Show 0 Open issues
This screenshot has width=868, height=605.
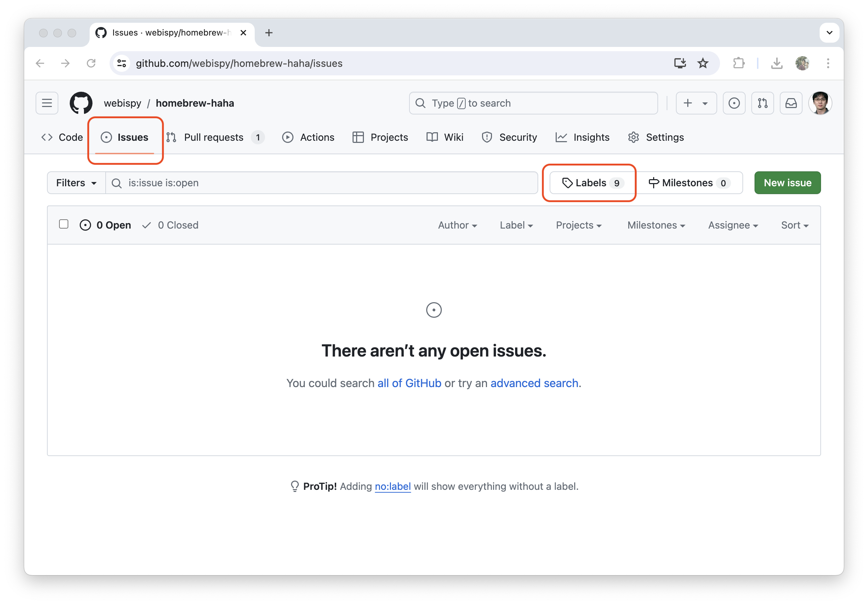[x=105, y=225]
